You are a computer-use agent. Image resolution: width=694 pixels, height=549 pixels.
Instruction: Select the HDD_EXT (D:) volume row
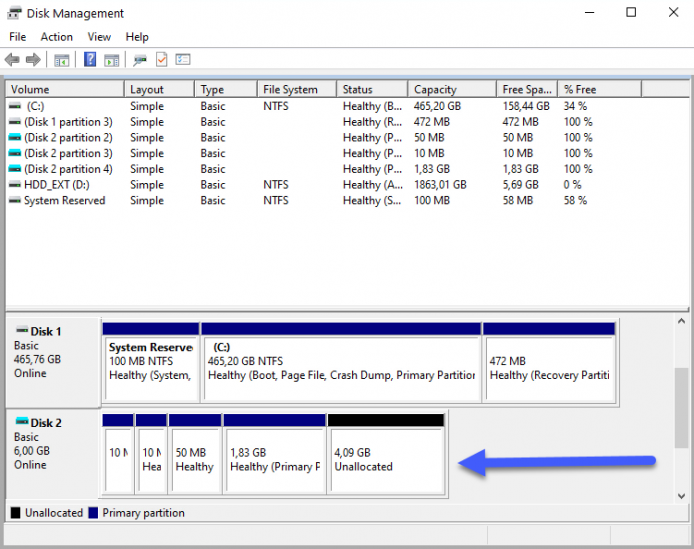click(347, 185)
